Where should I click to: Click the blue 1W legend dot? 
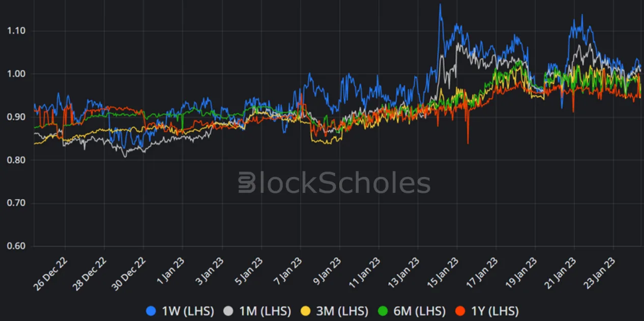[x=151, y=310]
